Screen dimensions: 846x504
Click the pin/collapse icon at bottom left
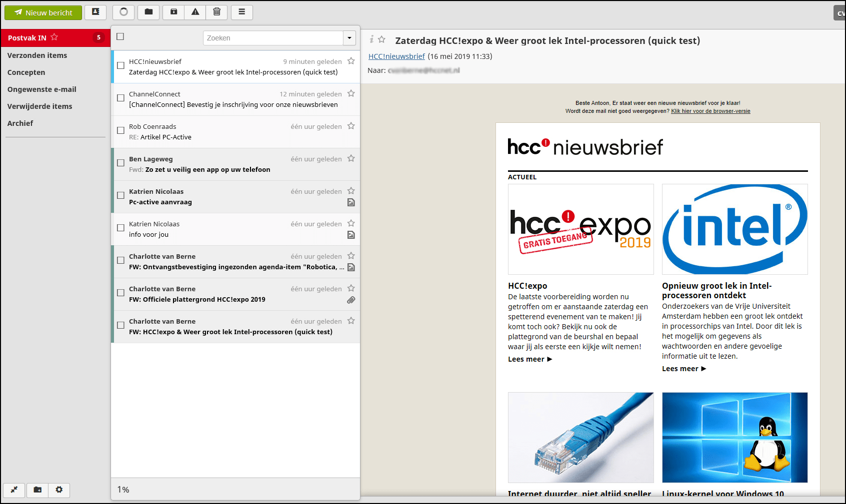tap(14, 490)
